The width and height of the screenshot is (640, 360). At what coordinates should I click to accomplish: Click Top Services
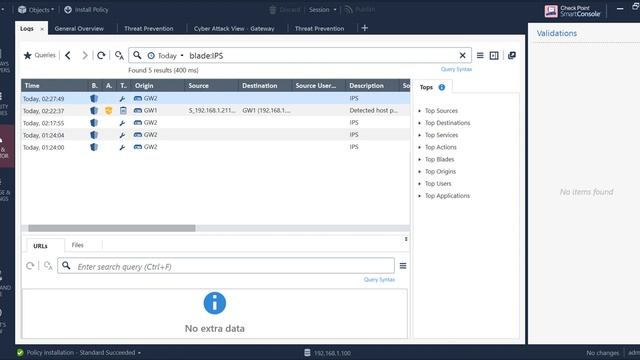coord(441,135)
